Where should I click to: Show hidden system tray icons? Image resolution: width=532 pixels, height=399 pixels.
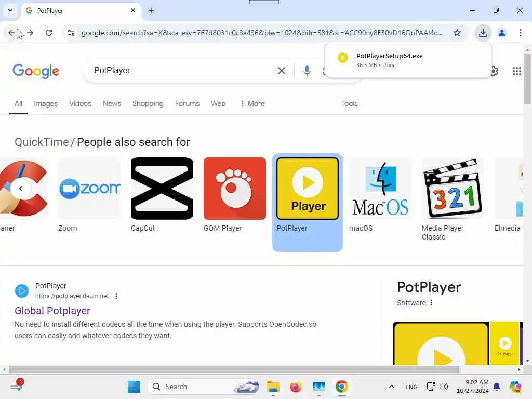(391, 387)
